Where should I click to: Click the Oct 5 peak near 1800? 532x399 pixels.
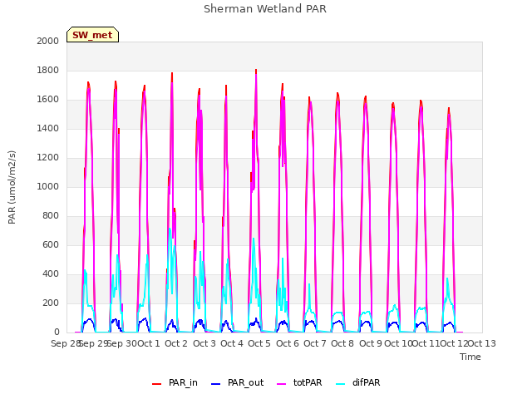256,71
